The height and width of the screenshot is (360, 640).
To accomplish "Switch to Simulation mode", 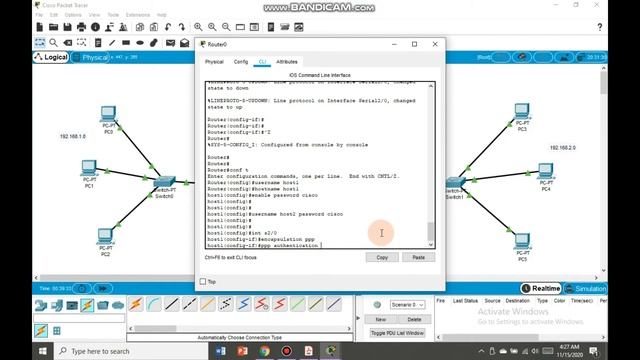I will [x=585, y=289].
